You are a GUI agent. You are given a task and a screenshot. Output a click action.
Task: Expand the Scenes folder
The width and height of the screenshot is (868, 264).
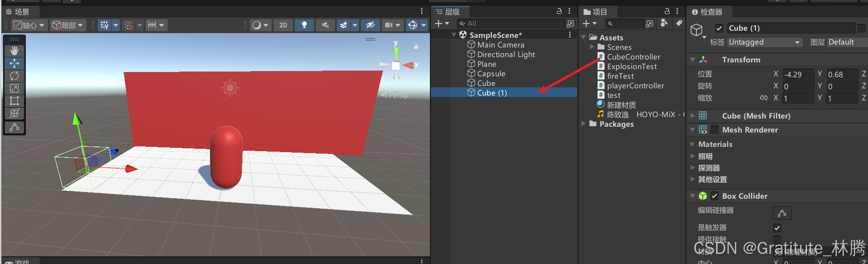click(592, 47)
